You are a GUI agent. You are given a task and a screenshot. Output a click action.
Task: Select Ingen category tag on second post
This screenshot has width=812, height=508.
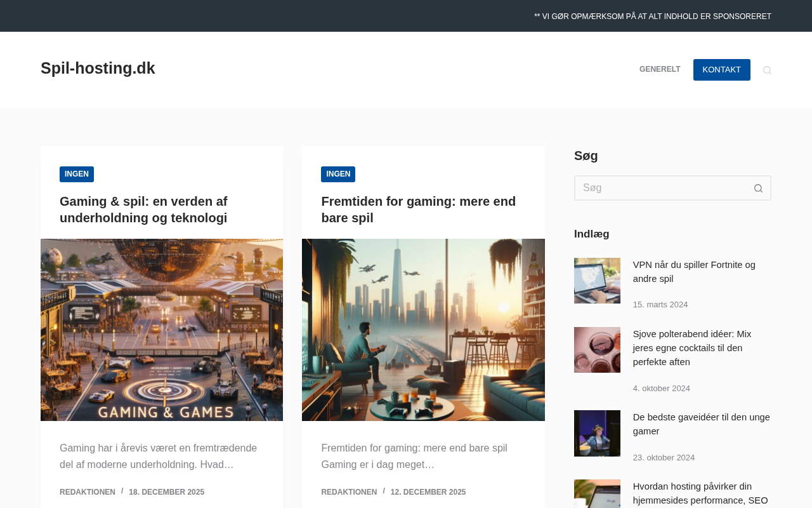click(x=338, y=174)
